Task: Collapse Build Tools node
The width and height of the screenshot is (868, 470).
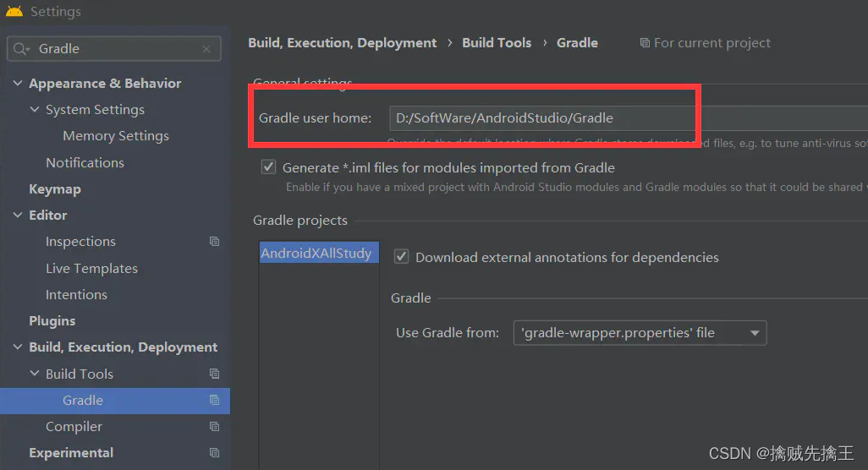Action: tap(35, 374)
